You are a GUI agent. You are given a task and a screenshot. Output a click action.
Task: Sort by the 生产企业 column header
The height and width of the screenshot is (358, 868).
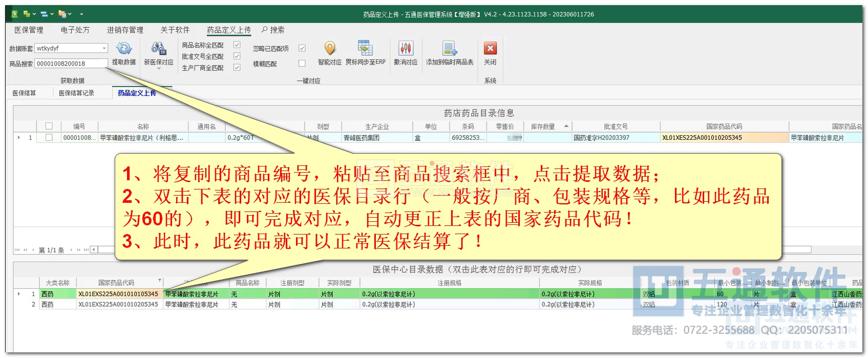(x=377, y=126)
